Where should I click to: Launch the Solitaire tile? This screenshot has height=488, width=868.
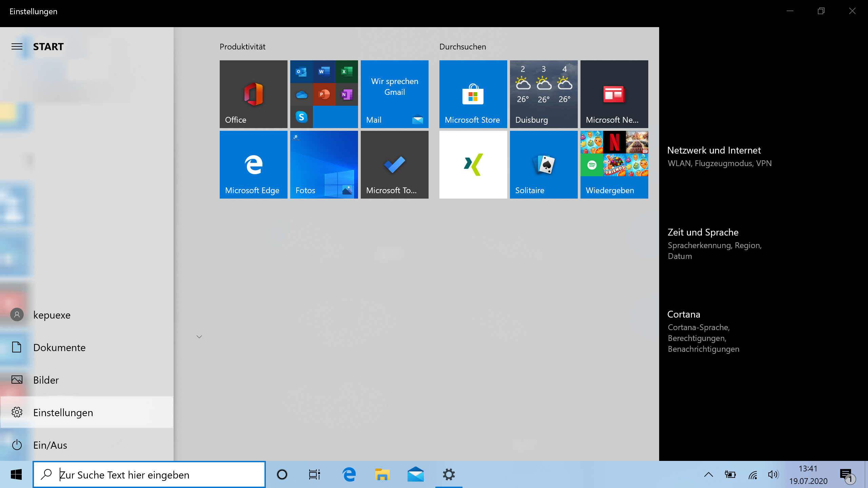pos(544,164)
